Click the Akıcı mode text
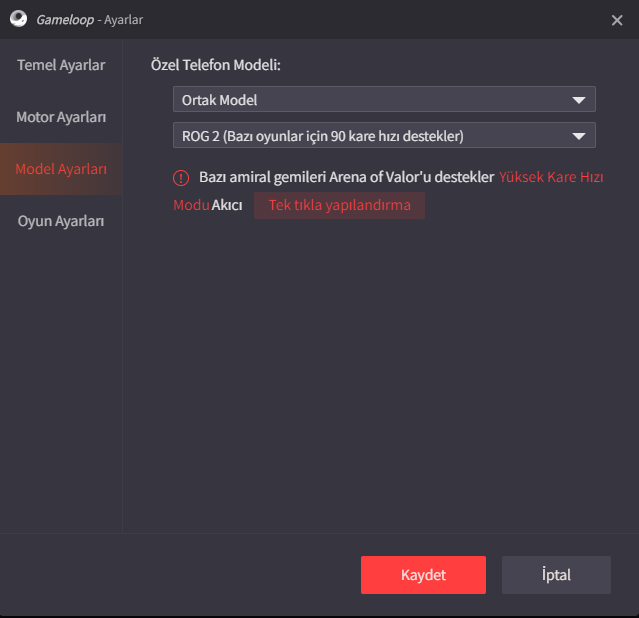Image resolution: width=639 pixels, height=618 pixels. coord(227,205)
